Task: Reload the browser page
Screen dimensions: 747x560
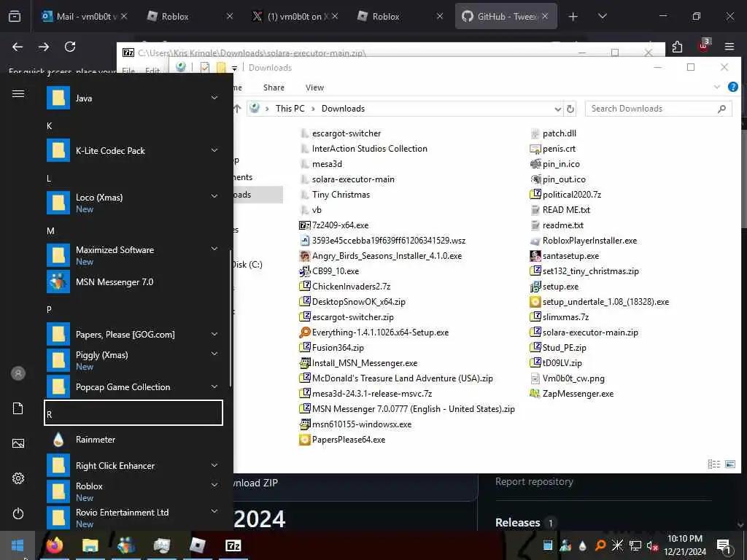Action: coord(70,47)
